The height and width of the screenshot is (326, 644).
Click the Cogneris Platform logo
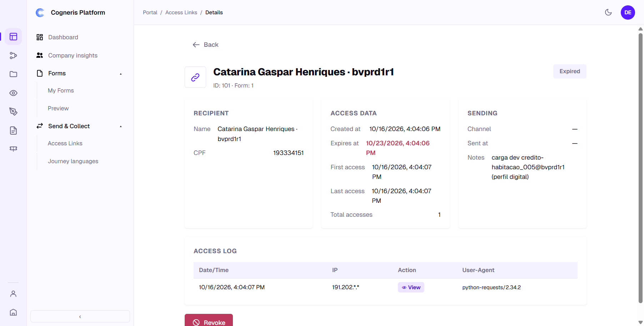coord(40,12)
